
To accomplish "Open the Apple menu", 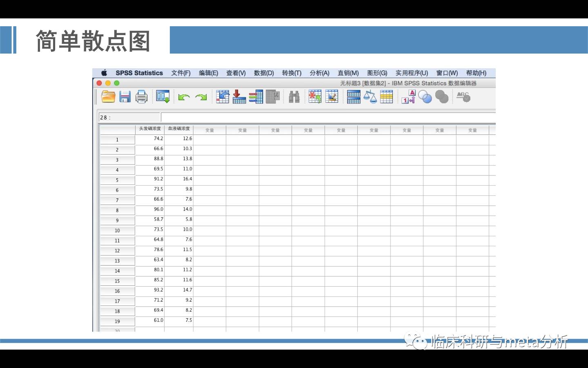I will click(104, 73).
